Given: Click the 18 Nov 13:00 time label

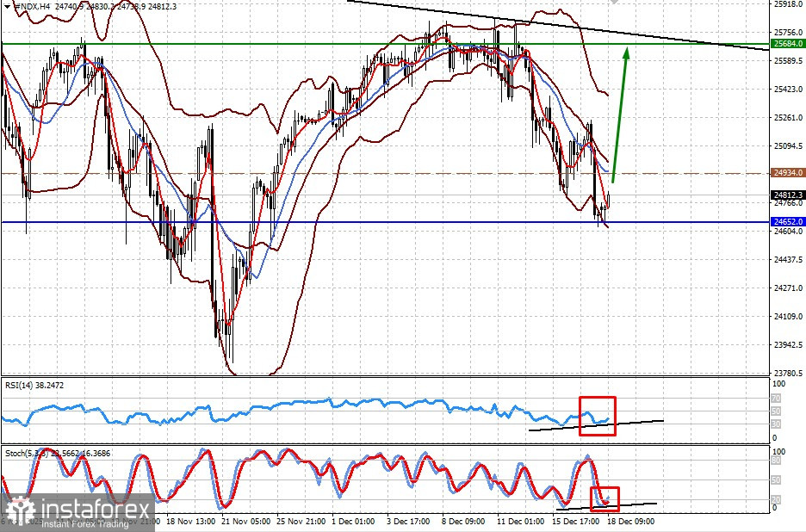Looking at the screenshot, I should 191,521.
